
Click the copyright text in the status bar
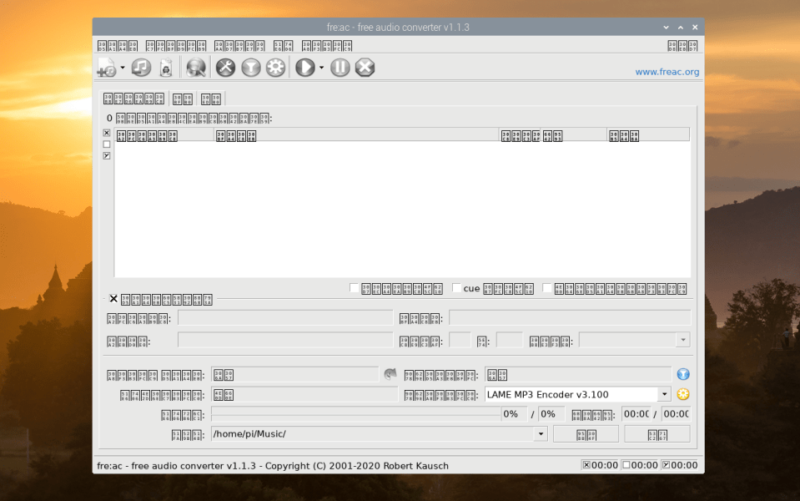coord(272,465)
